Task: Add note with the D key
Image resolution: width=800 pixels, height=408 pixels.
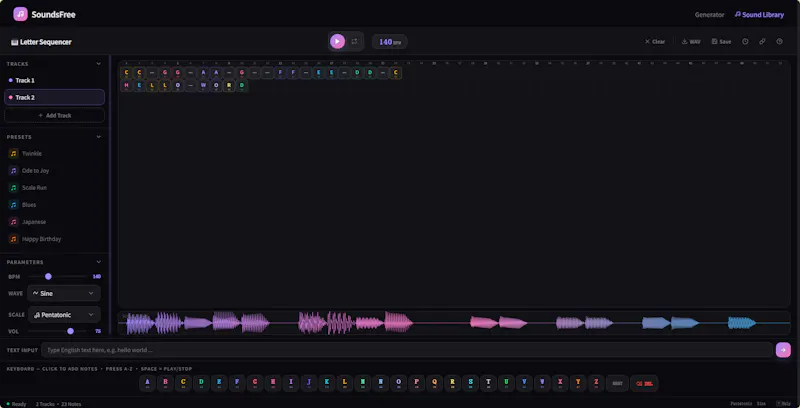Action: coord(201,383)
